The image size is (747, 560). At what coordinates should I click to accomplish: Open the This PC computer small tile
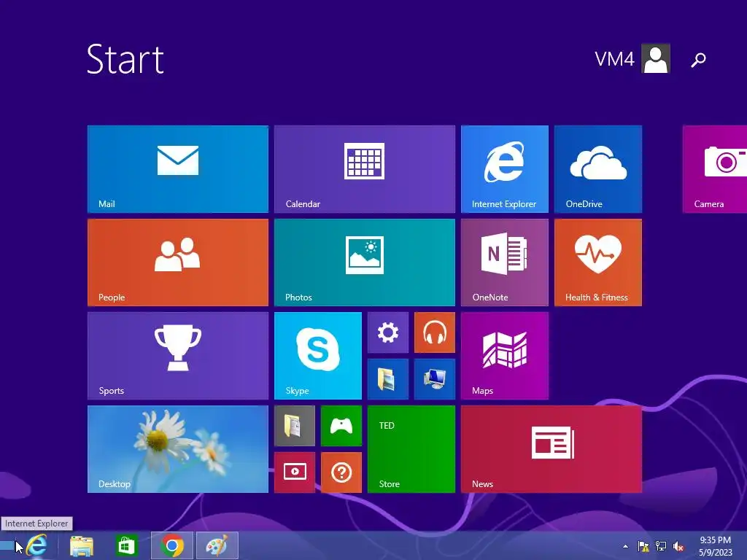(435, 379)
